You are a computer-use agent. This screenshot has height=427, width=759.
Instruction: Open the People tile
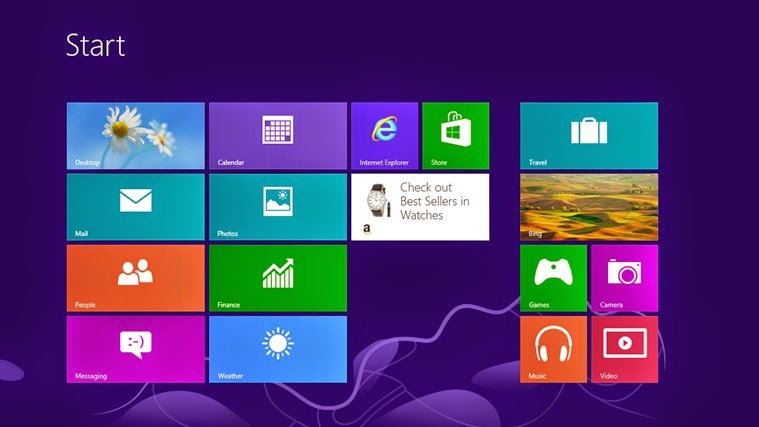pos(136,278)
